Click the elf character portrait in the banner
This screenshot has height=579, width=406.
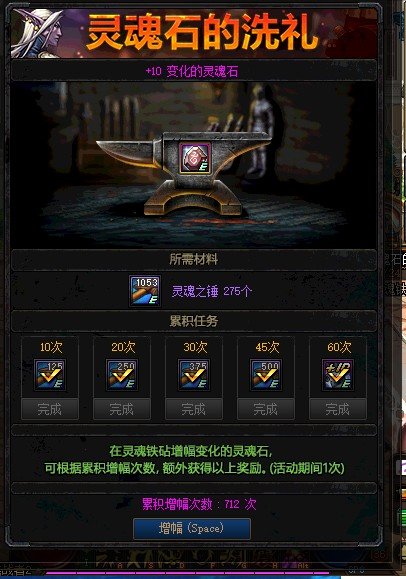pyautogui.click(x=39, y=34)
